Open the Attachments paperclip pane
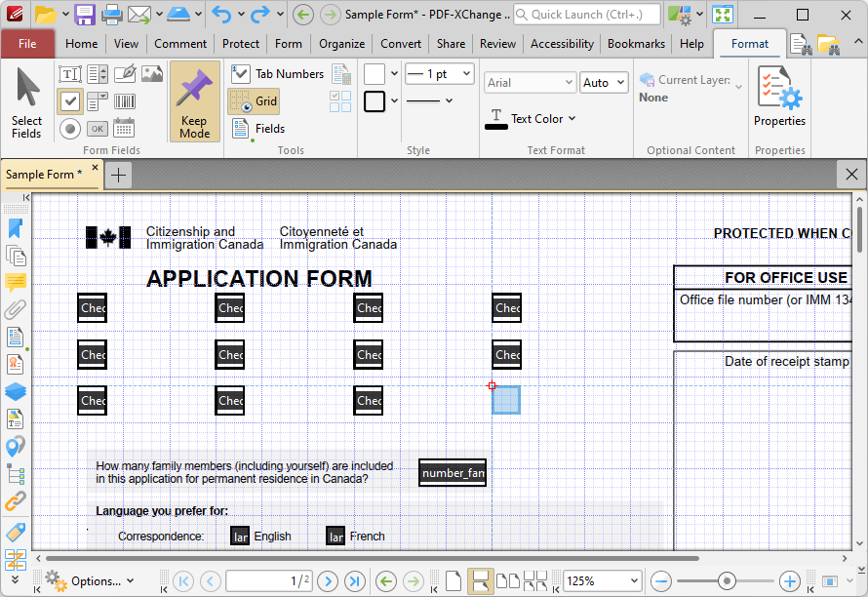Viewport: 868px width, 597px height. [x=16, y=309]
